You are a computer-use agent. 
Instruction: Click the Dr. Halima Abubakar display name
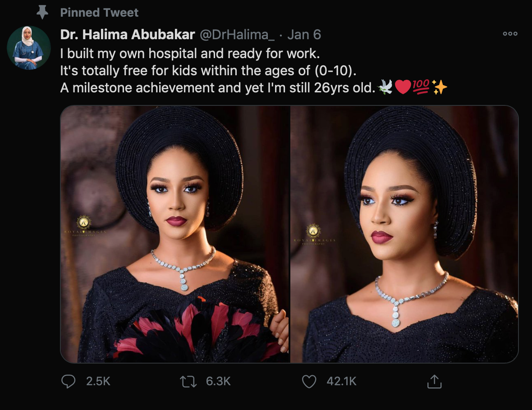coord(128,34)
